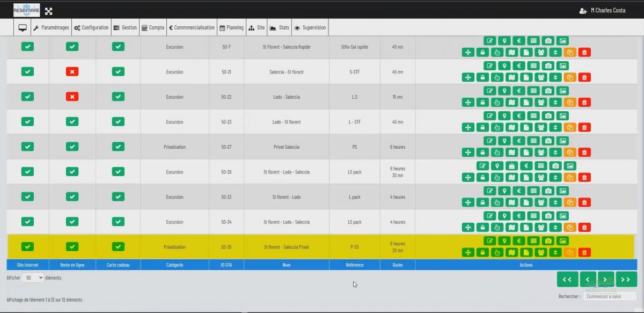Open the Gestion menu
This screenshot has width=644, height=313.
tap(125, 28)
